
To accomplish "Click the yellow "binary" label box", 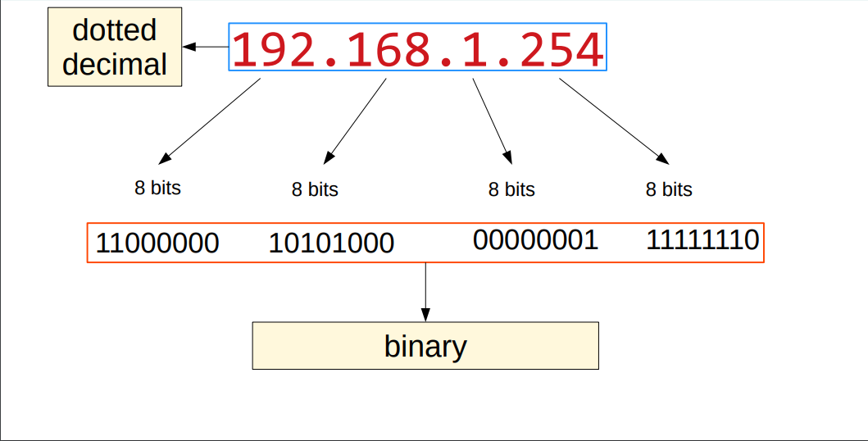I will coord(425,345).
